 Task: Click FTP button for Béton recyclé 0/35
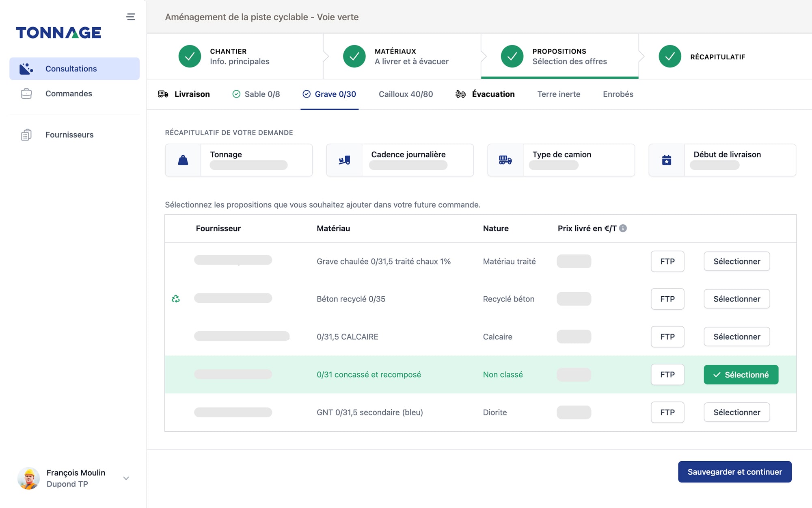click(x=667, y=298)
